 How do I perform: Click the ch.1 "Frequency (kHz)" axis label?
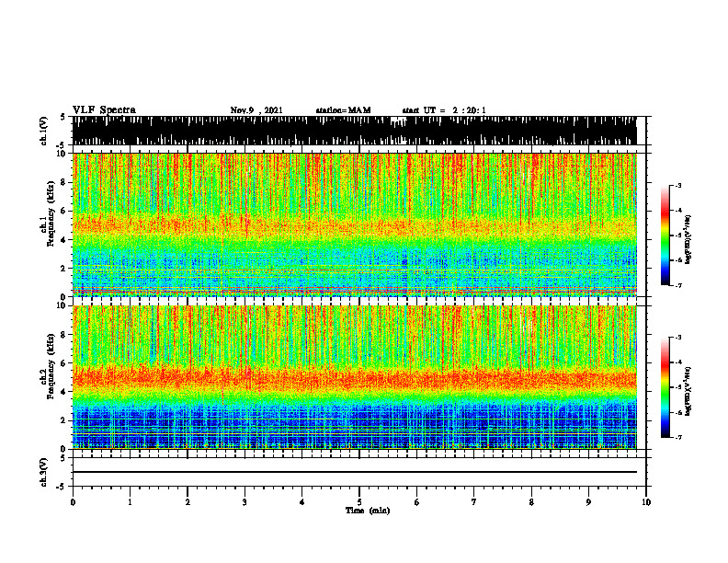51,213
